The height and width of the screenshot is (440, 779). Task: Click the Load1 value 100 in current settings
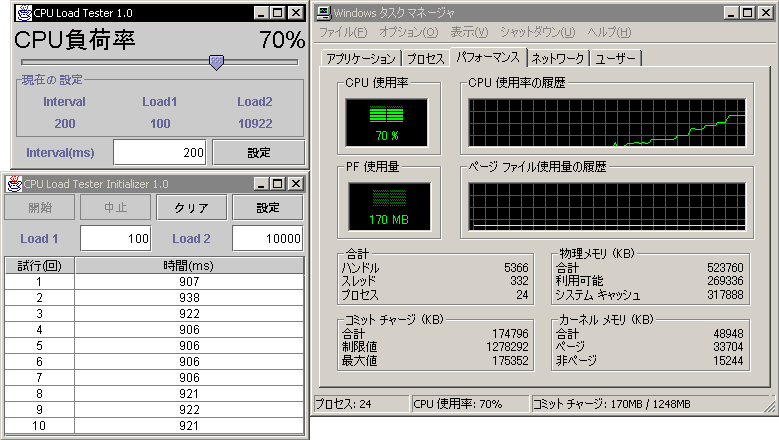point(160,124)
